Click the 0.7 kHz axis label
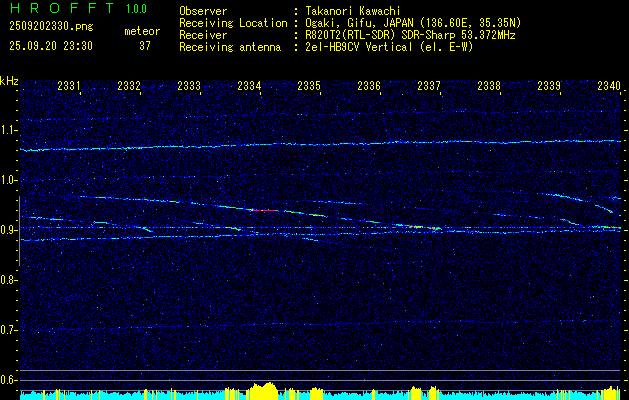The image size is (629, 400). (x=8, y=330)
